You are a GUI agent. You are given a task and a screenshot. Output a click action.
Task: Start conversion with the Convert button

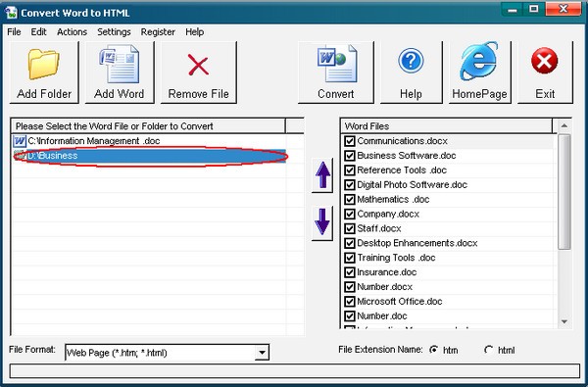click(x=335, y=73)
